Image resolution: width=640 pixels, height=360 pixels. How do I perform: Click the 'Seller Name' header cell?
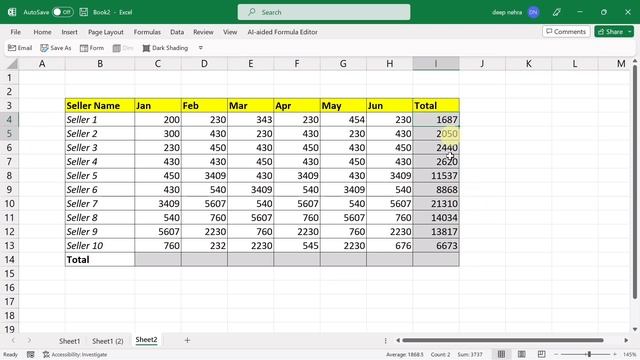pos(100,106)
